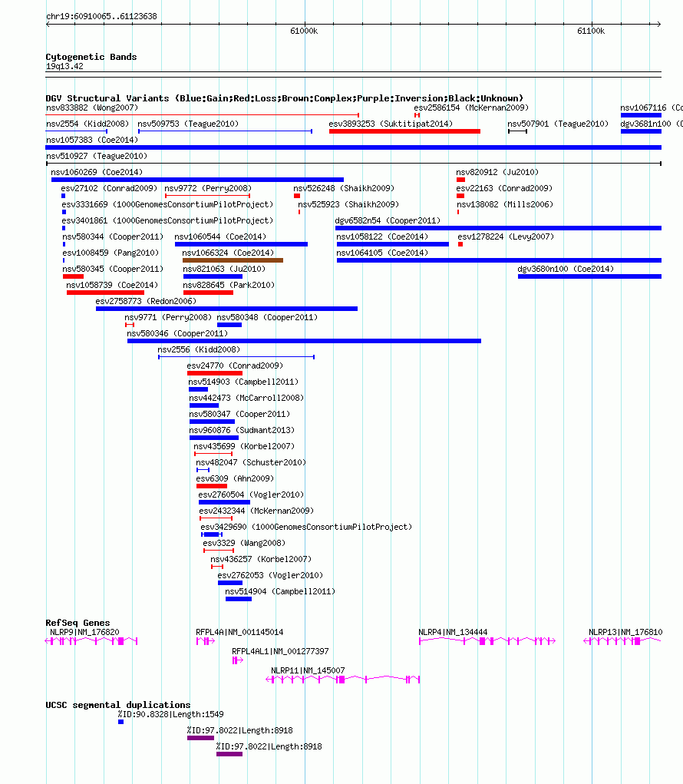Click the esv2586154 (McKernan2009) label
Viewport: 683px width, 784px height.
click(471, 108)
